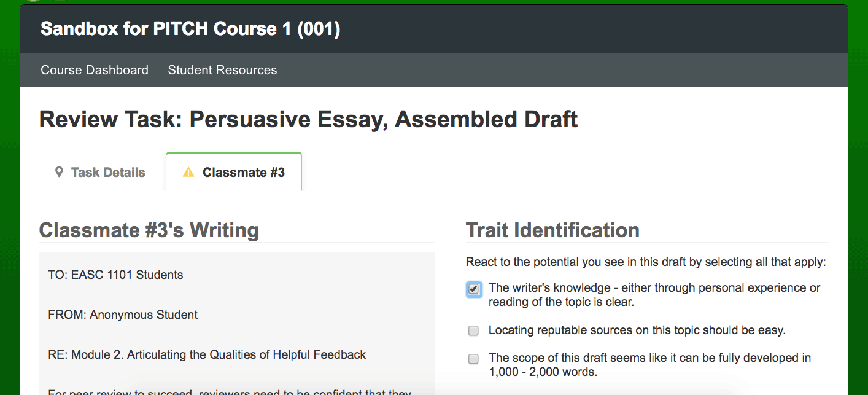The height and width of the screenshot is (395, 868).
Task: Click the Trait Identification heading
Action: [x=552, y=230]
